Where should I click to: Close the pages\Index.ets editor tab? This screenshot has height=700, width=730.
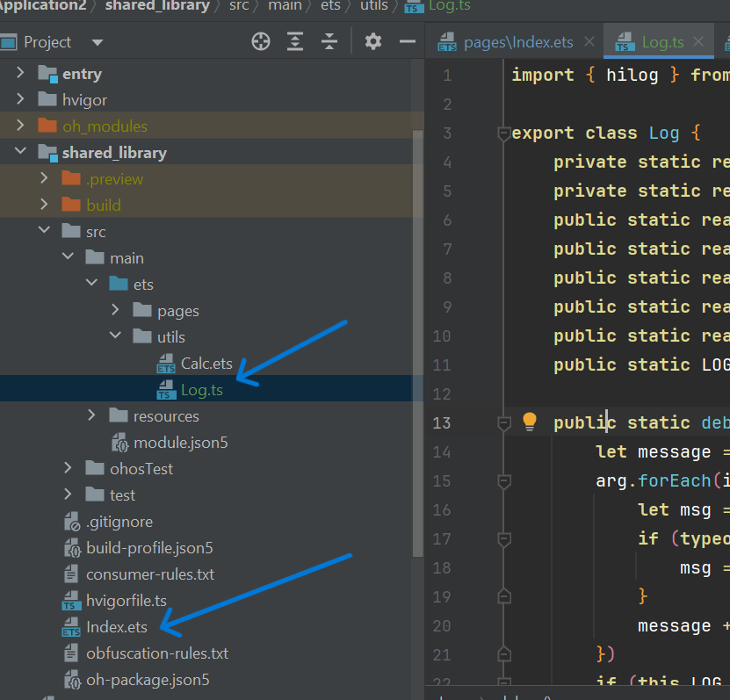[x=588, y=41]
